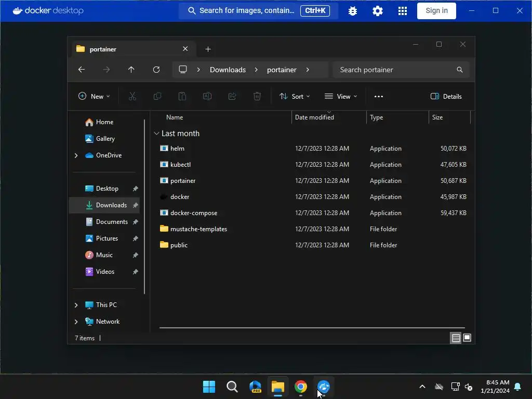Select the mustache-templates folder
Image resolution: width=532 pixels, height=399 pixels.
tap(312, 229)
